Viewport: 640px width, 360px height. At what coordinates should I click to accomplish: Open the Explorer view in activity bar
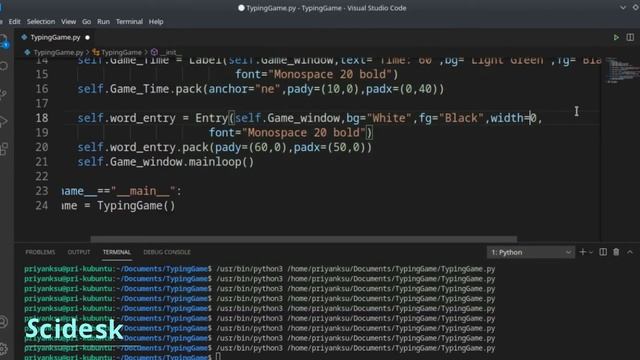pyautogui.click(x=4, y=41)
